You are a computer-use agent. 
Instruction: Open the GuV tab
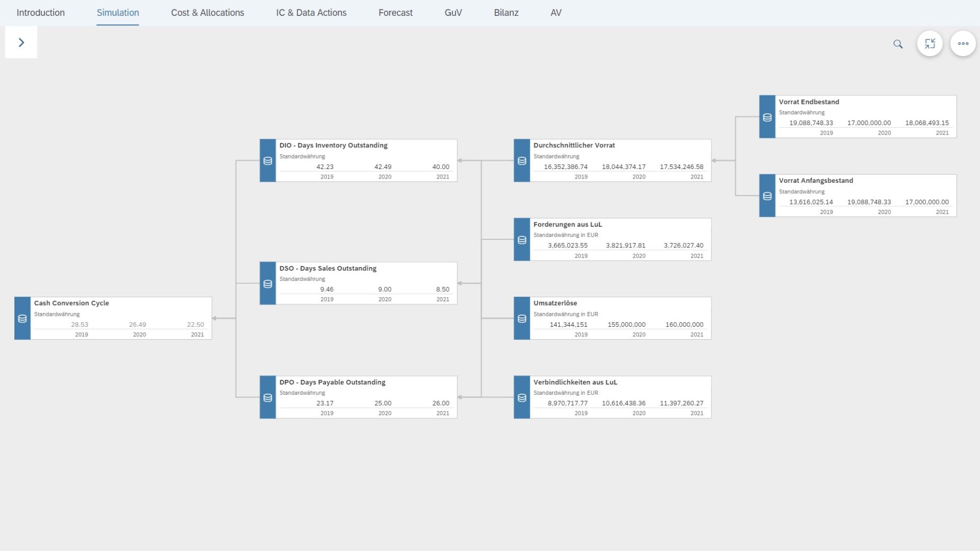point(453,13)
